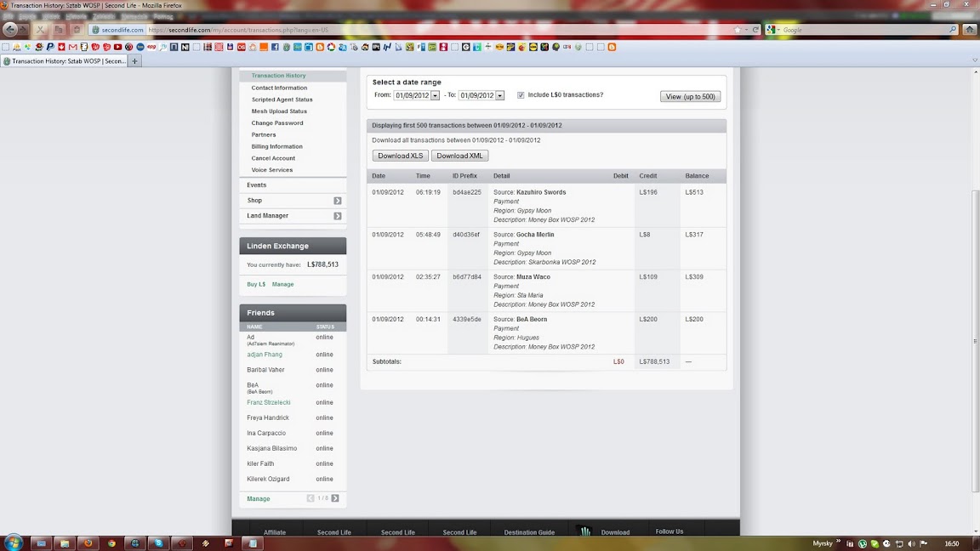This screenshot has height=551, width=980.
Task: Click the volume icon in system tray
Action: [911, 543]
